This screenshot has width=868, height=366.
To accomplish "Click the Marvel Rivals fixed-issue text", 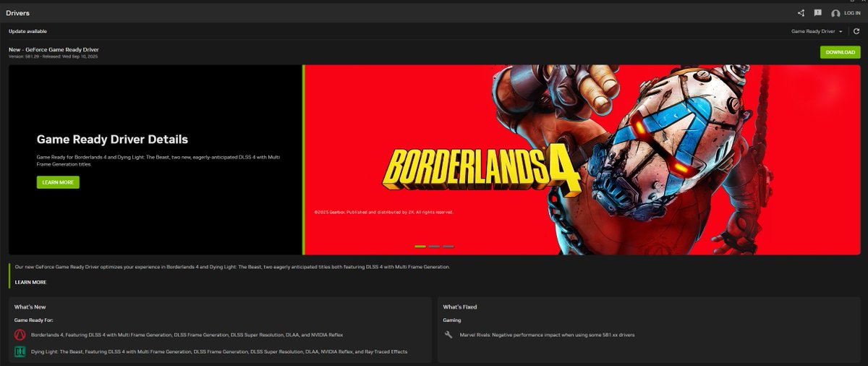I will 547,335.
